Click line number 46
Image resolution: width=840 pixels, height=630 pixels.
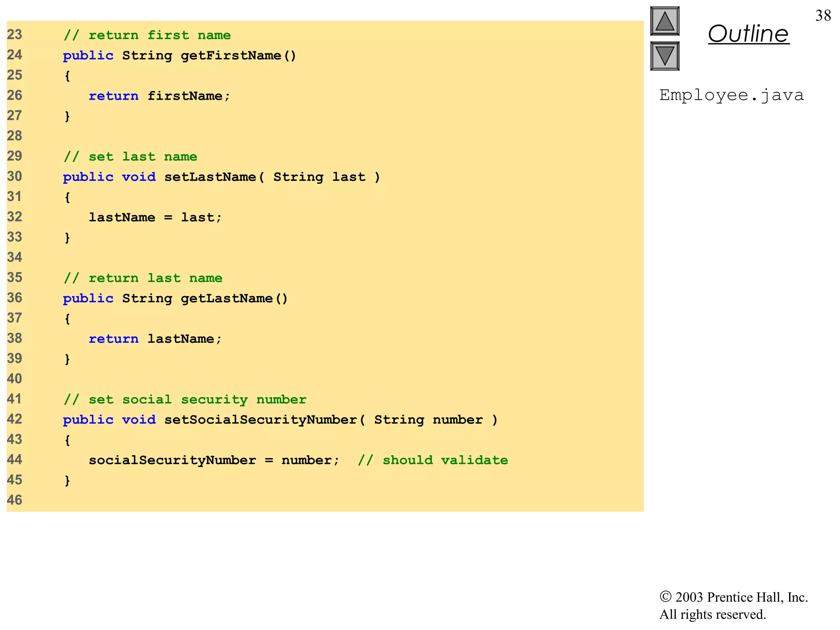[15, 500]
